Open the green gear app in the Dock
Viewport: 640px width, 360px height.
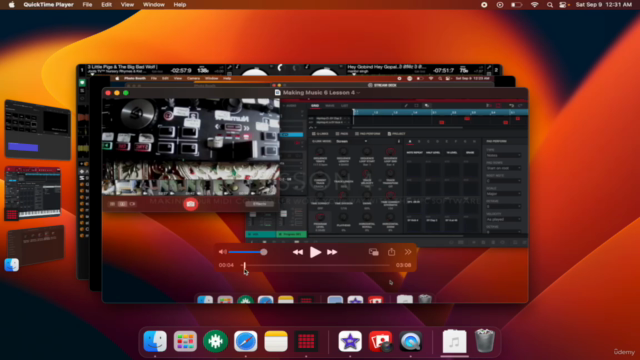coord(216,341)
